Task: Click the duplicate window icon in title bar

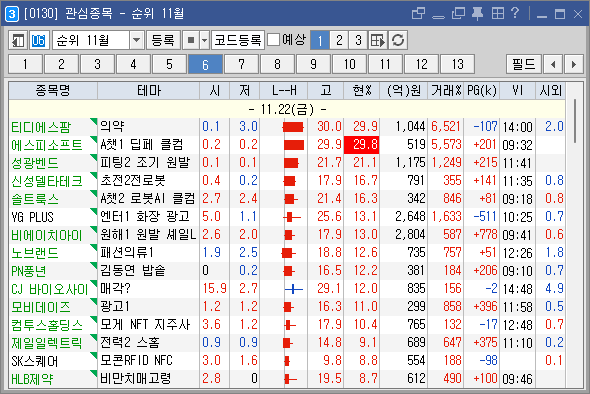Action: click(458, 14)
